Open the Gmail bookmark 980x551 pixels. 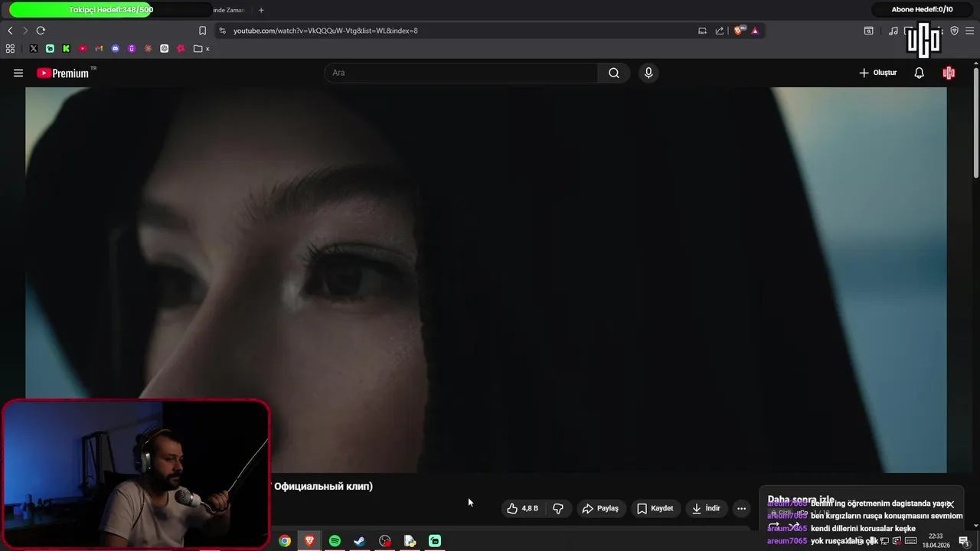point(99,48)
